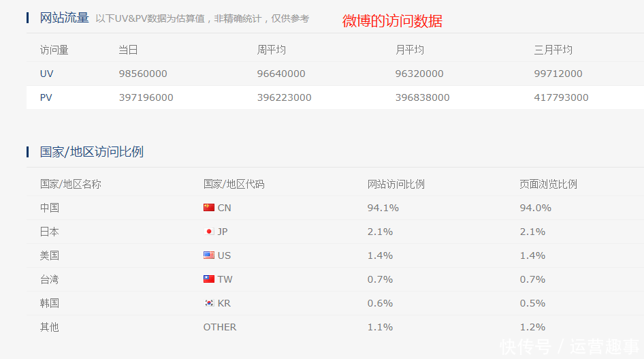Select the 韩国 country name cell

point(49,303)
